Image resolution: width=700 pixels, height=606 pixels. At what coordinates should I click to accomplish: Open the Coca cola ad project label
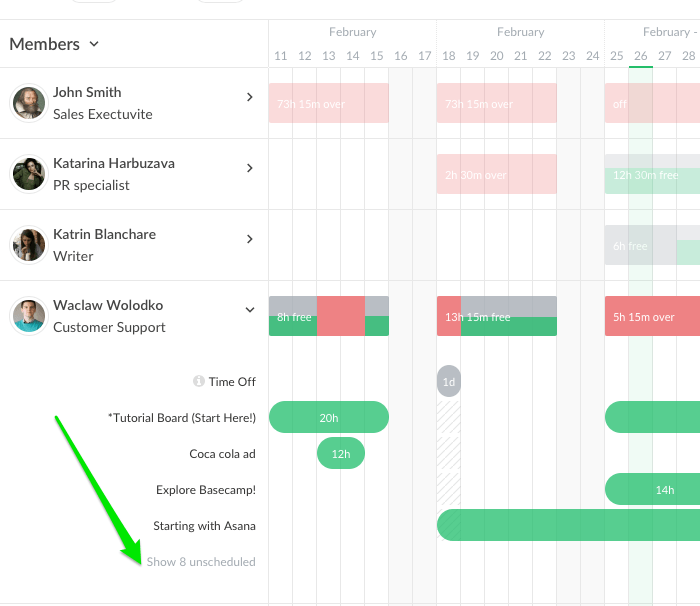tap(222, 454)
